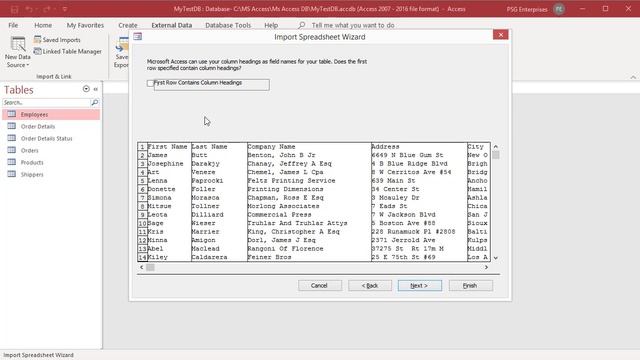Viewport: 640px width, 360px height.
Task: Click the preview scroll right arrow
Action: click(x=486, y=267)
